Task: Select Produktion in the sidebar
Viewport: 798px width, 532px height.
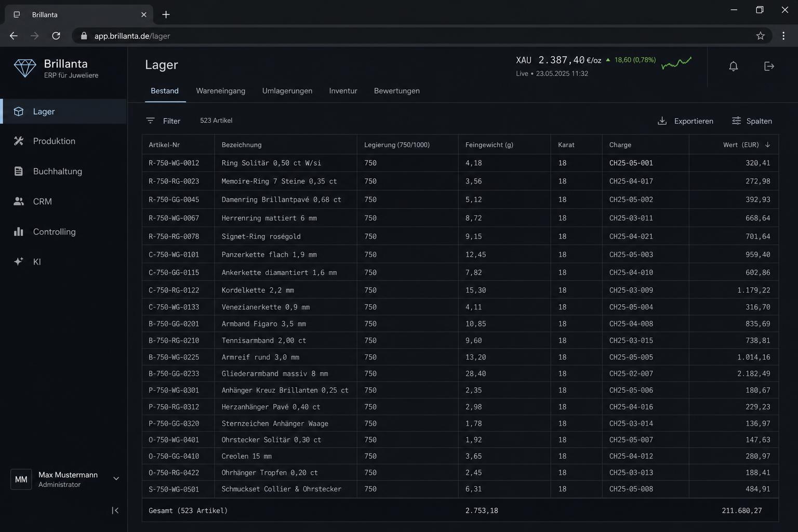Action: coord(63,141)
